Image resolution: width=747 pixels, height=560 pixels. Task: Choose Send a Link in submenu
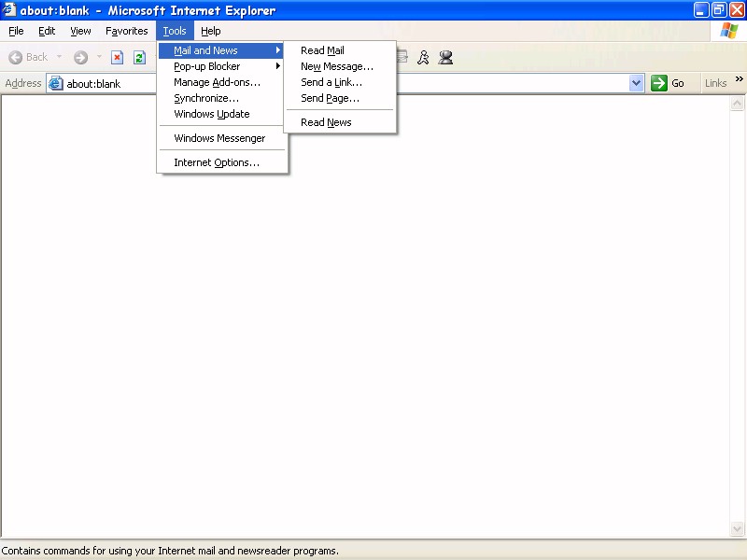(x=340, y=82)
